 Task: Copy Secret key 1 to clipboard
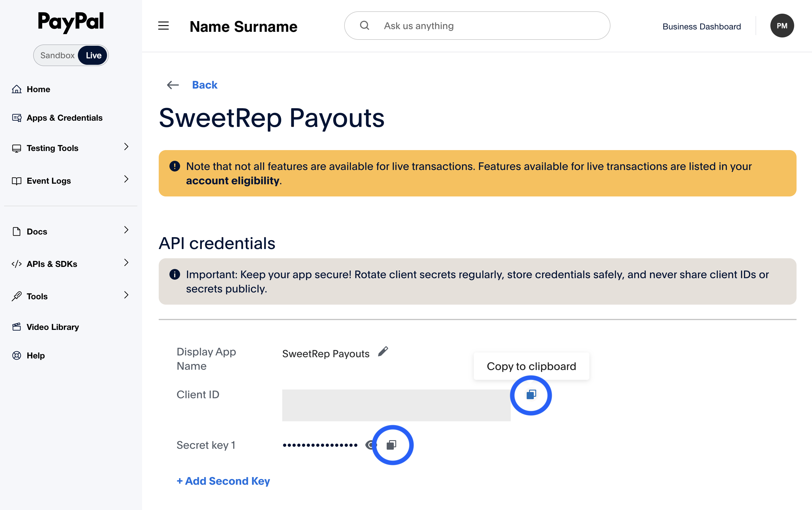391,445
